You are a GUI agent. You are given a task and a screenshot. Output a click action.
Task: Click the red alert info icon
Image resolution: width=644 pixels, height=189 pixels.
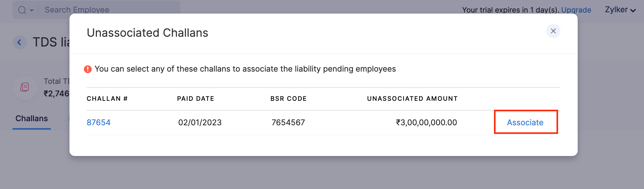pos(88,69)
